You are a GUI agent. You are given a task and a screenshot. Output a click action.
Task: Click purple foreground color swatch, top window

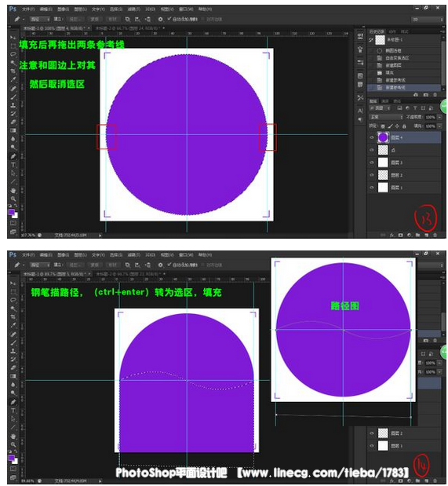tap(12, 212)
